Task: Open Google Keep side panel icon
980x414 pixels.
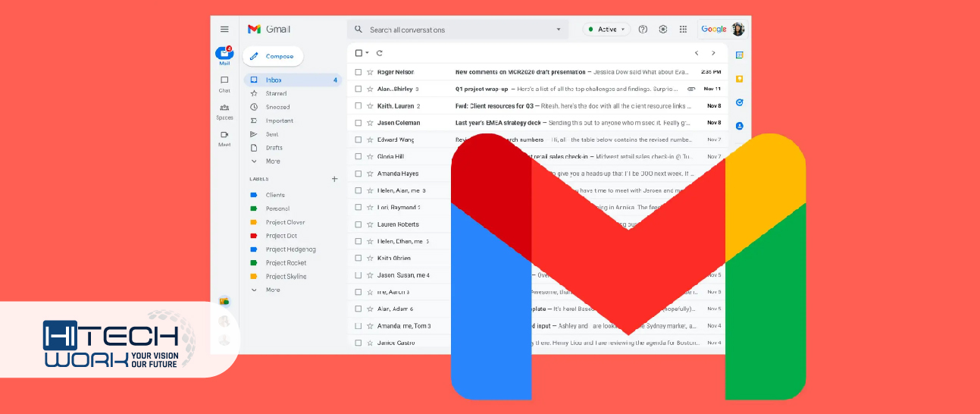Action: (739, 79)
